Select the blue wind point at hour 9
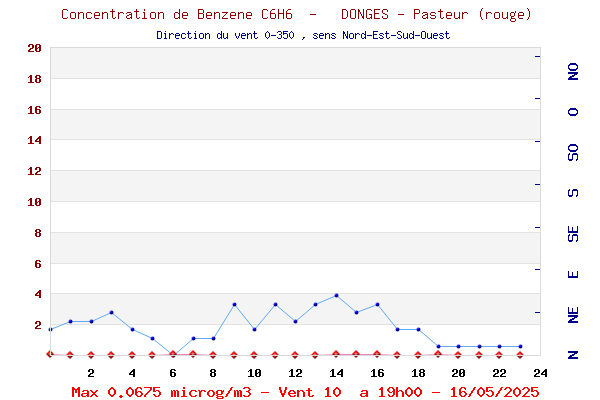This screenshot has height=400, width=600. (x=235, y=305)
